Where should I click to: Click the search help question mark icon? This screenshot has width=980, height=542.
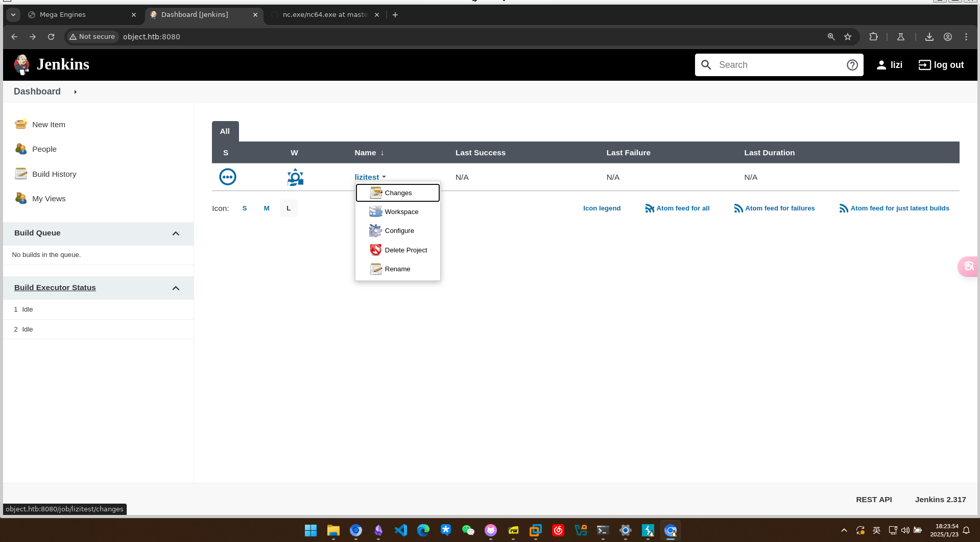coord(852,65)
